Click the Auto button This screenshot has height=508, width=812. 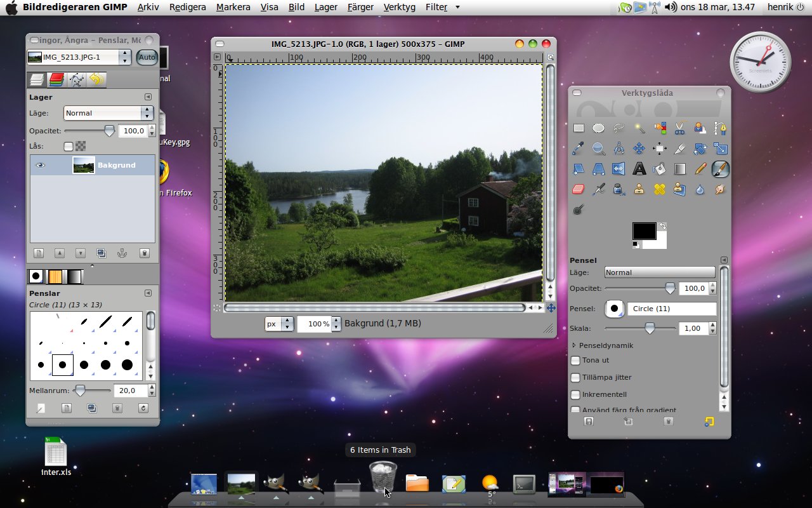[147, 57]
